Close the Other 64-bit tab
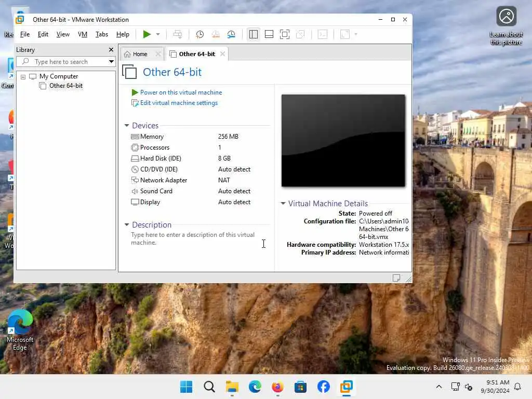Image resolution: width=532 pixels, height=399 pixels. [x=222, y=54]
